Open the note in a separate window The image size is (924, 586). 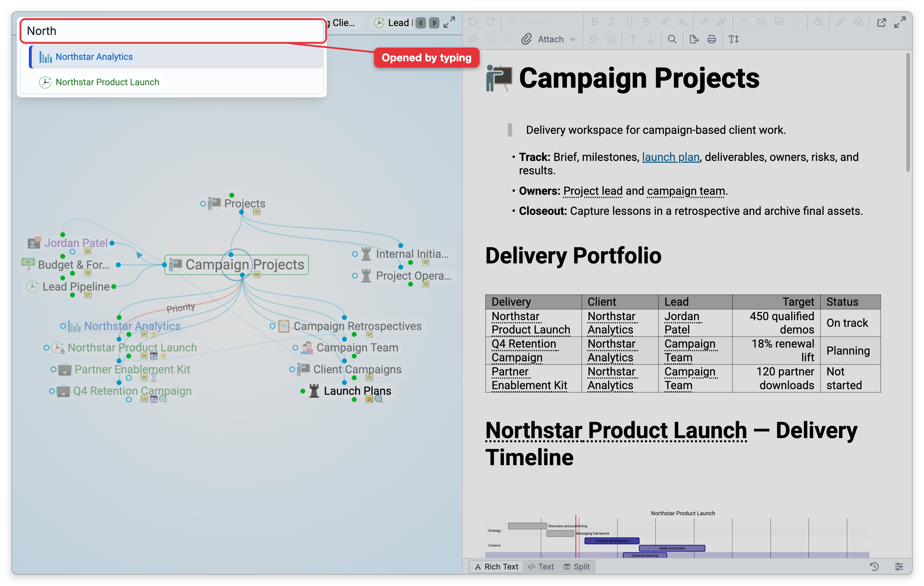tap(881, 22)
